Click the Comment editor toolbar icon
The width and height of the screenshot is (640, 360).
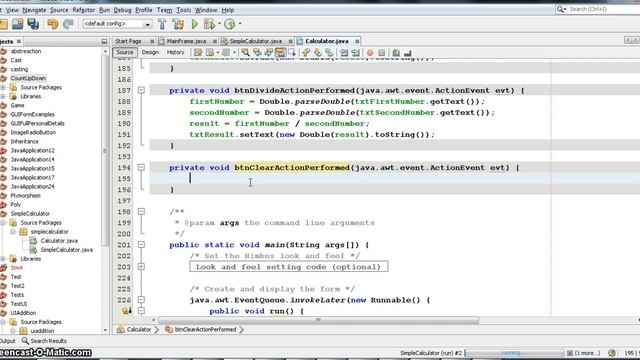396,53
